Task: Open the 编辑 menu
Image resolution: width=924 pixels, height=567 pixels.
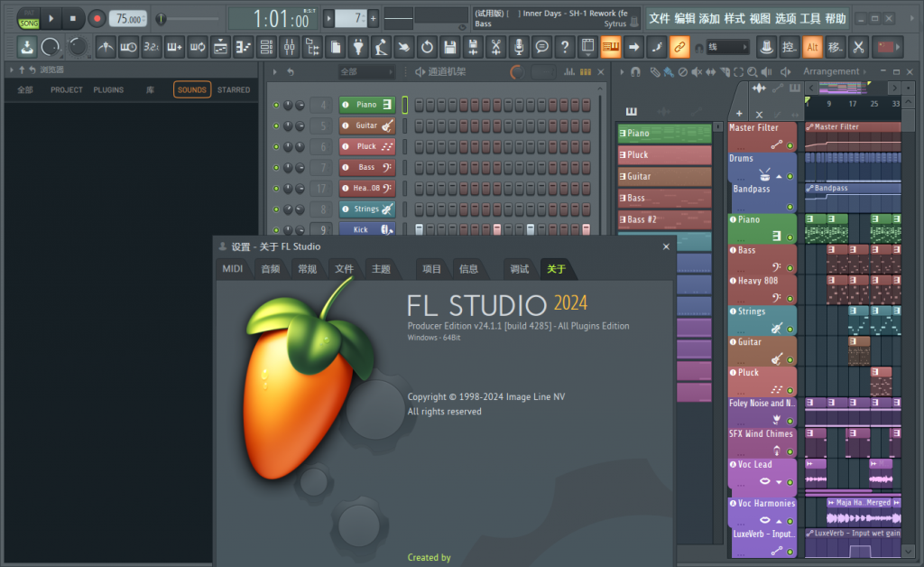Action: [x=685, y=19]
